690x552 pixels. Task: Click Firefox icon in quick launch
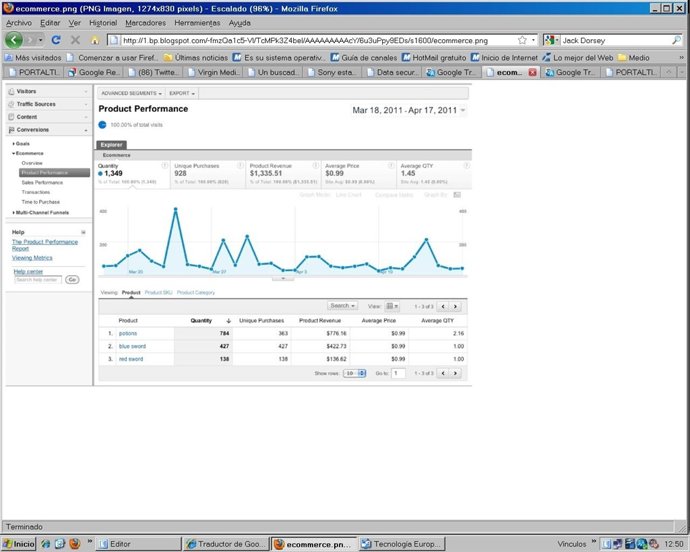click(x=75, y=544)
